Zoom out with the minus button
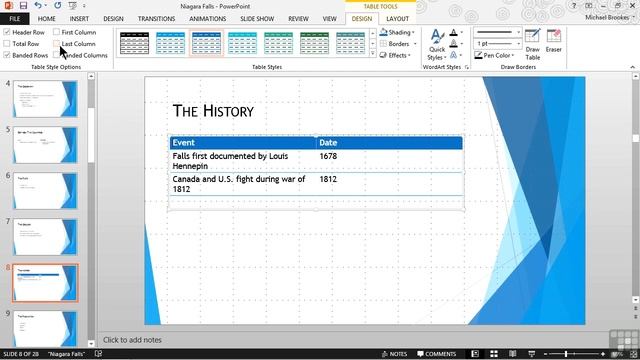Screen dimensions: 640x360 [x=545, y=354]
